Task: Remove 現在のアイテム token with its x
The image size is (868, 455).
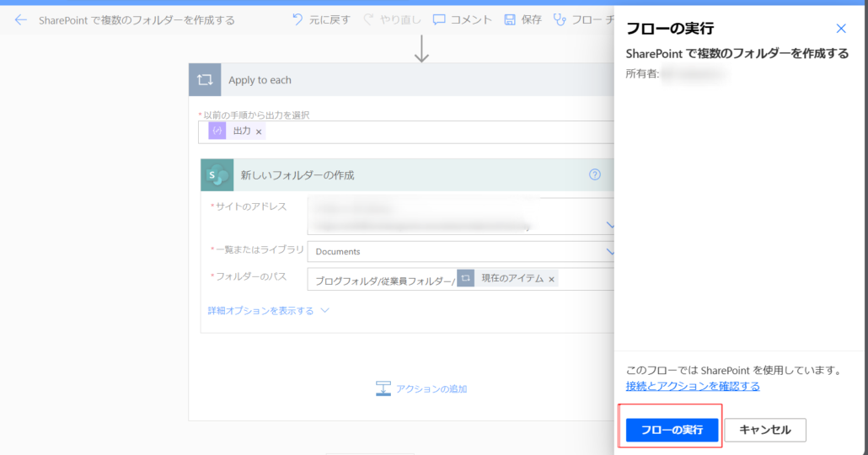Action: click(552, 280)
